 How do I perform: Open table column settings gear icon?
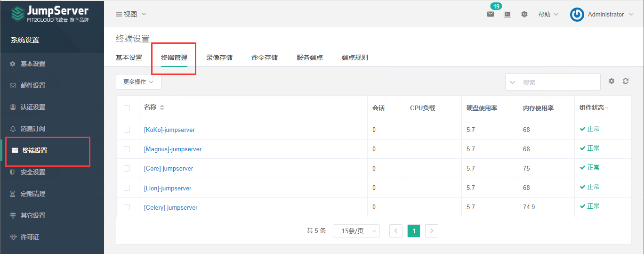612,81
